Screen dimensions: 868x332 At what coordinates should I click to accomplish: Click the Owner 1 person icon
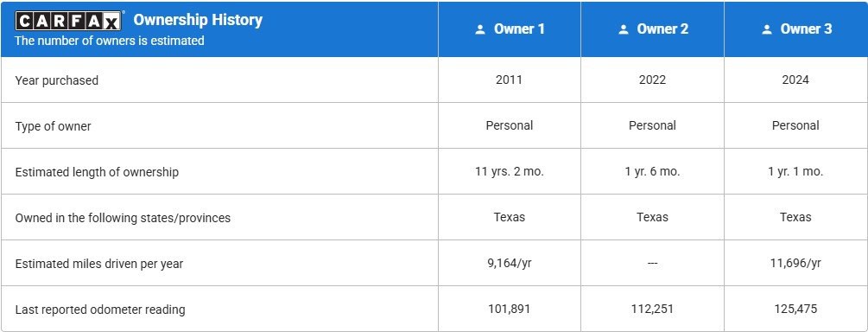coord(480,29)
